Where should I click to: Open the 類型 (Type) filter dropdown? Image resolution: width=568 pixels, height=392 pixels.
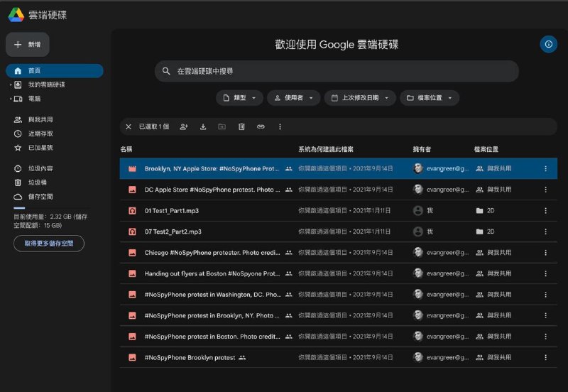click(239, 98)
